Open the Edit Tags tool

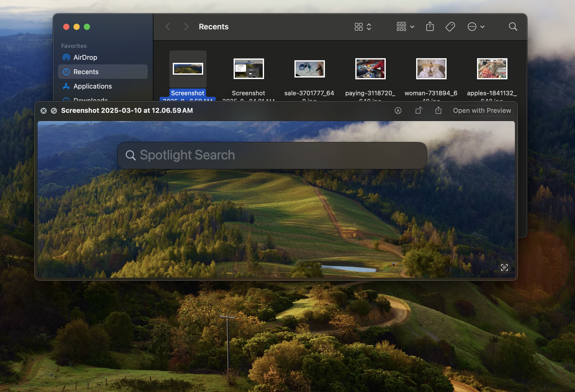pyautogui.click(x=450, y=27)
